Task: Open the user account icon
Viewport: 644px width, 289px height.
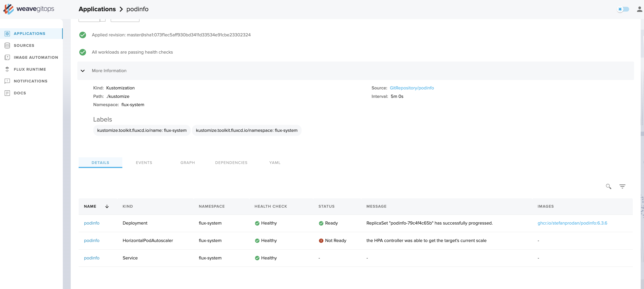Action: [639, 9]
